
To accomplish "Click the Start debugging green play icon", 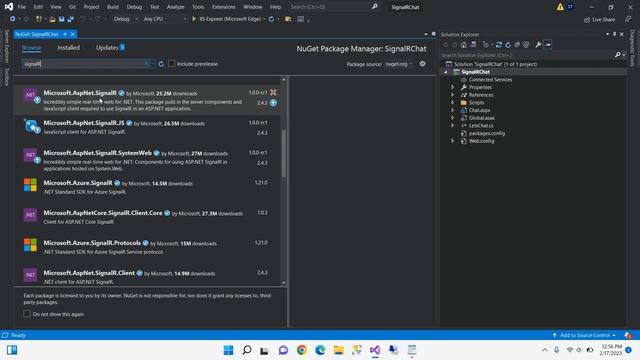I will pos(194,19).
